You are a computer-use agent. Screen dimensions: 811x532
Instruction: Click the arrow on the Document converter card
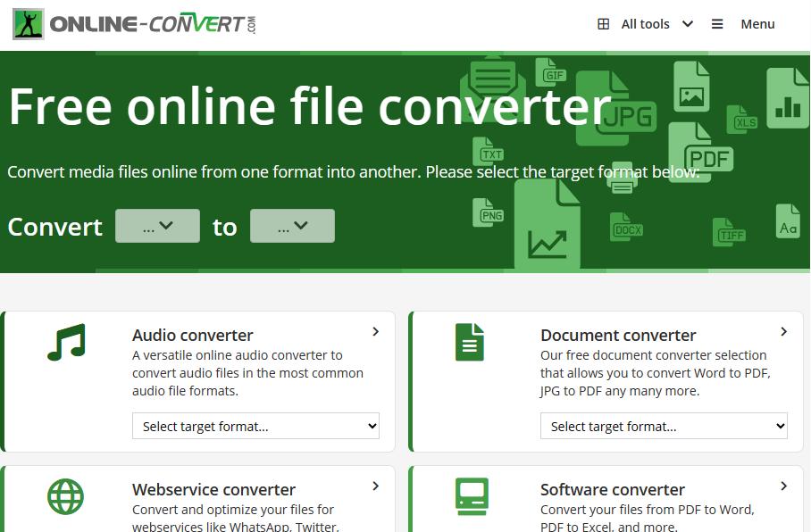click(784, 331)
